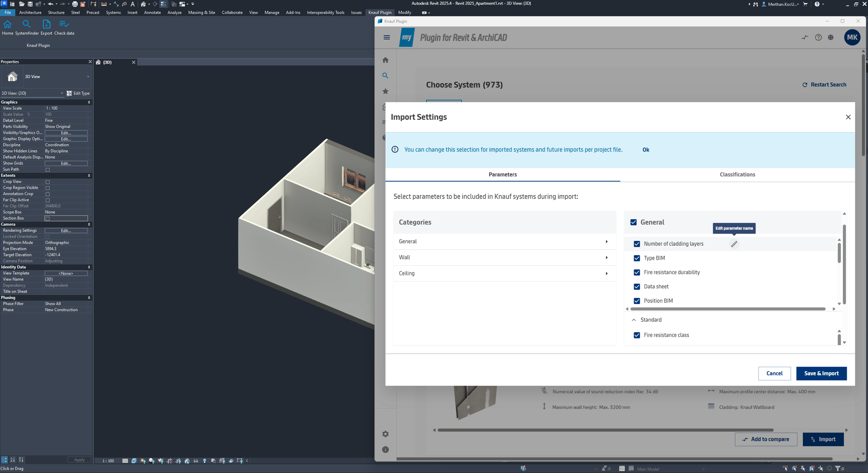
Task: Toggle the Sun Path checkbox
Action: point(48,170)
